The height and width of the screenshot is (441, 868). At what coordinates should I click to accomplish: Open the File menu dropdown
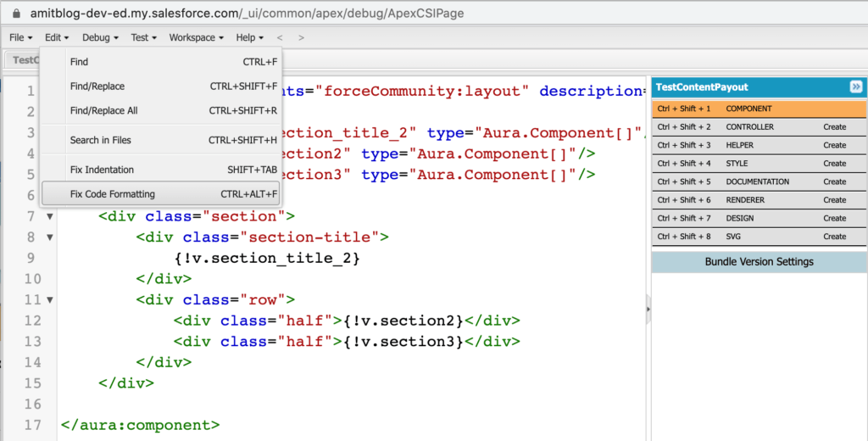[x=21, y=37]
